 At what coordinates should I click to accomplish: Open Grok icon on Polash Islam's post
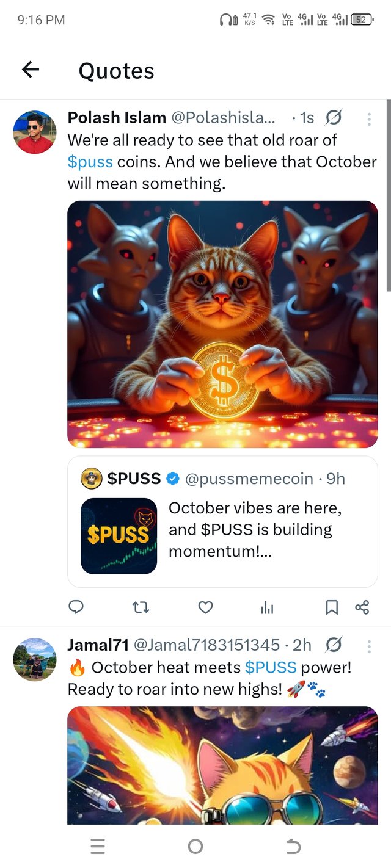(334, 117)
